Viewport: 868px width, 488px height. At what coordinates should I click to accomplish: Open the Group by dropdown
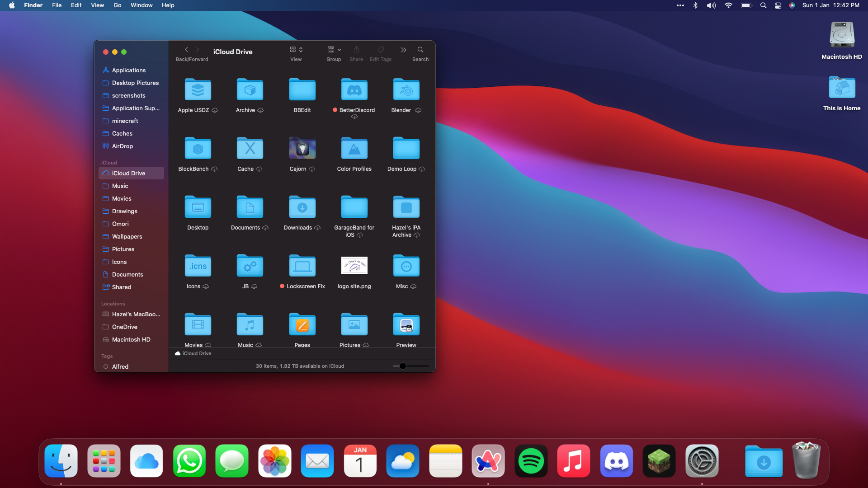click(x=334, y=50)
